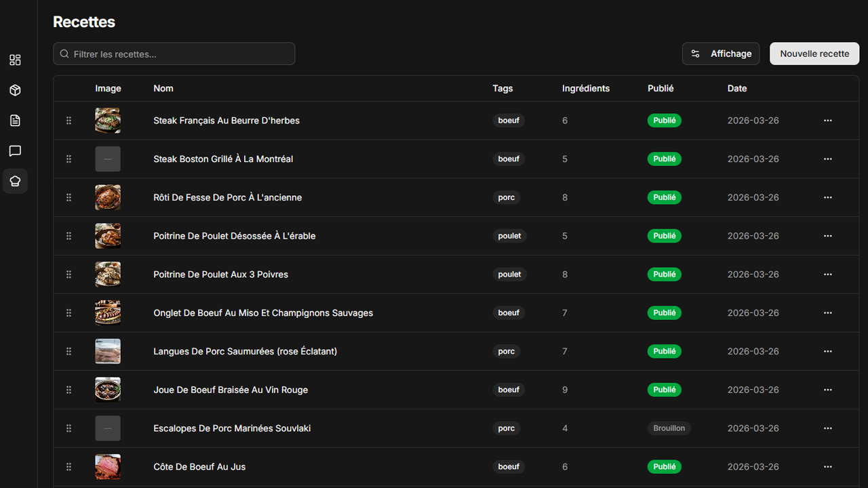Click the Publié column header
The height and width of the screenshot is (488, 868).
point(660,89)
